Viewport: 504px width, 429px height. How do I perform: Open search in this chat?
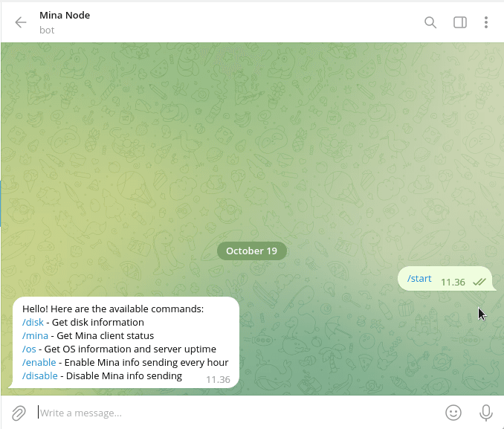[430, 22]
